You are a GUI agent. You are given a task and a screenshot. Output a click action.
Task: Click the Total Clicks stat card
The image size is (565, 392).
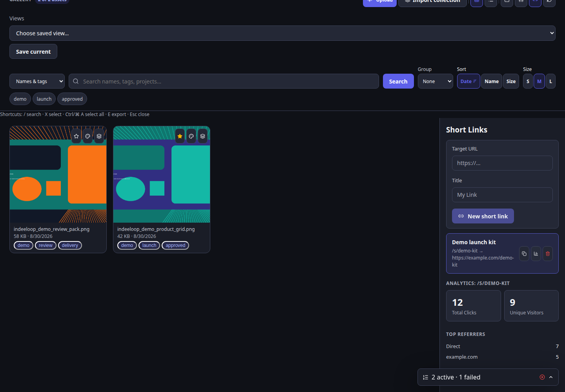click(474, 306)
